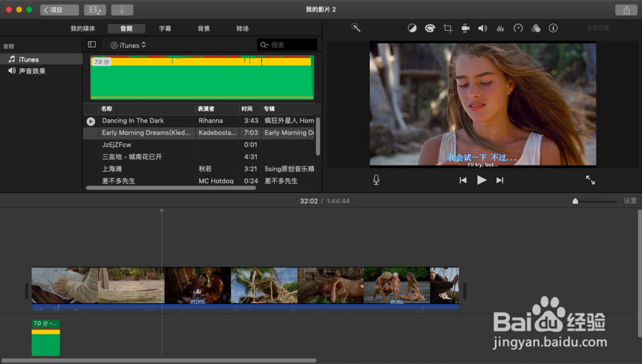This screenshot has width=642, height=364.
Task: Open the color correction palette tool
Action: click(x=429, y=28)
